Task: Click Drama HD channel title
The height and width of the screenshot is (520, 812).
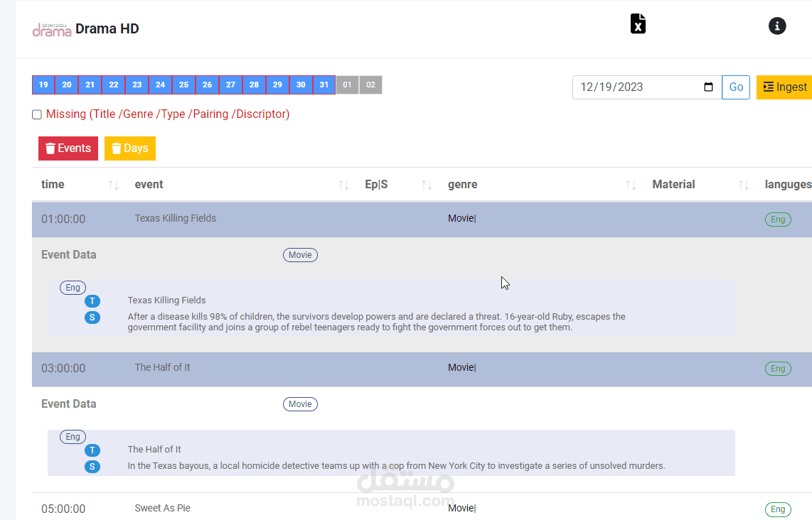Action: click(x=107, y=29)
